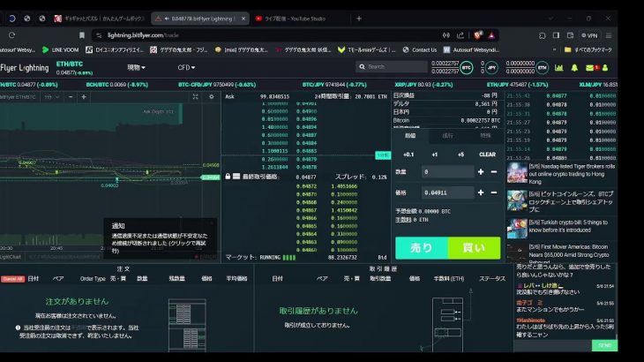Open the user account icon
644x362 pixels.
click(x=605, y=68)
